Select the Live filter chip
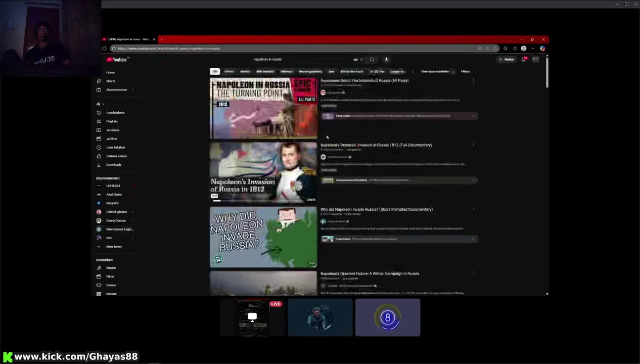This screenshot has height=364, width=640. click(x=331, y=72)
